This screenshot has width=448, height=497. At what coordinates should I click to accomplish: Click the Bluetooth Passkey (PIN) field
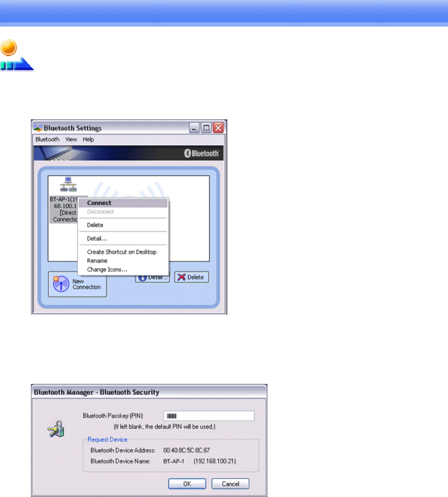click(x=209, y=416)
